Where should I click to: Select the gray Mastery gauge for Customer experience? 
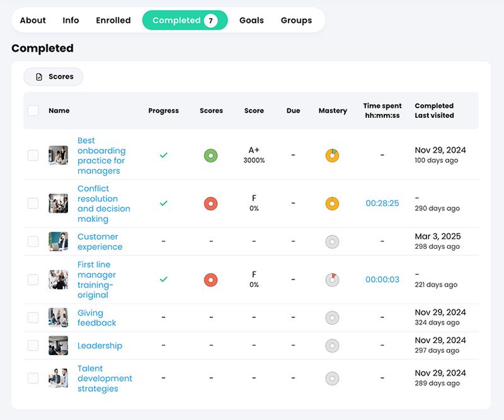point(332,241)
